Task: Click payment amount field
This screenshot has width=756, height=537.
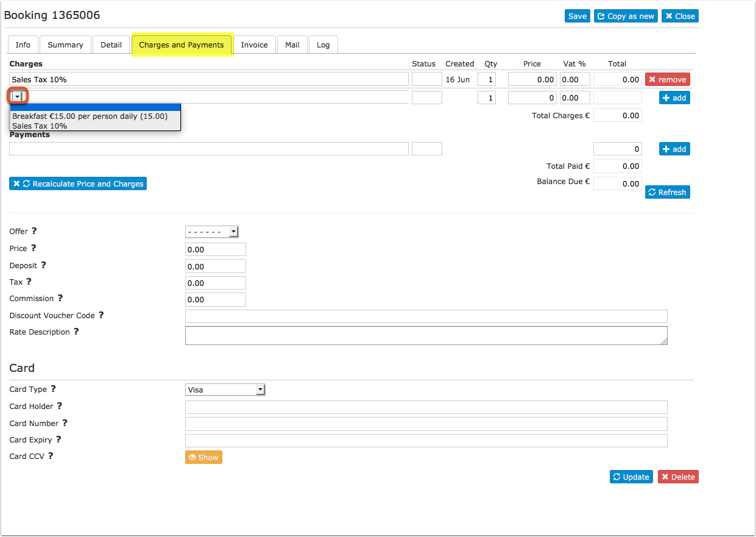Action: coord(618,149)
